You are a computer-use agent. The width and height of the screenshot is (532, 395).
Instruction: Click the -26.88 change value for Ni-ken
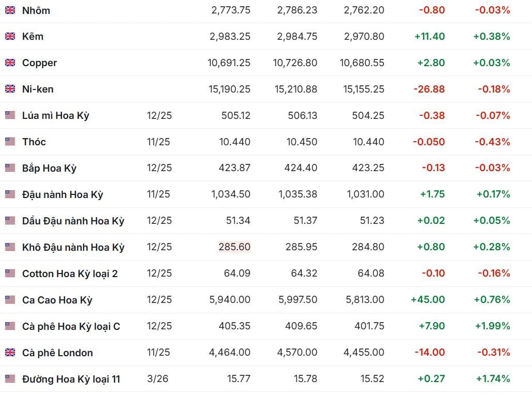[429, 89]
